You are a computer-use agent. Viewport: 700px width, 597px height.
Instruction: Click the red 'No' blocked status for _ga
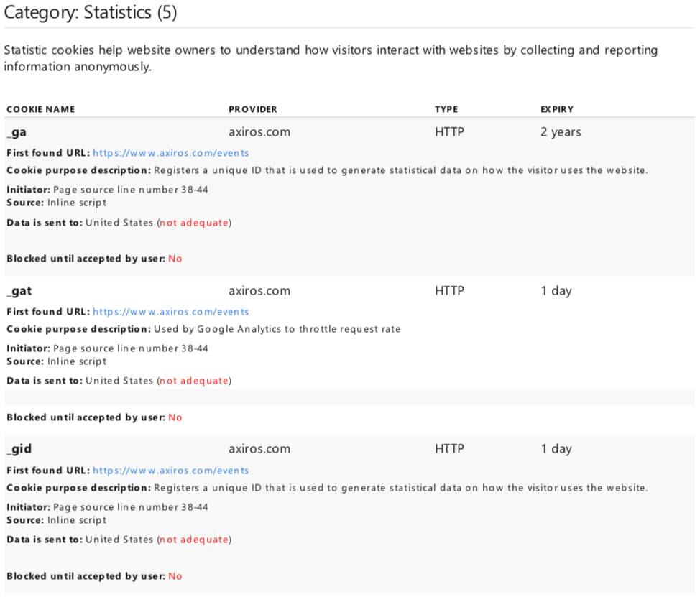click(175, 259)
